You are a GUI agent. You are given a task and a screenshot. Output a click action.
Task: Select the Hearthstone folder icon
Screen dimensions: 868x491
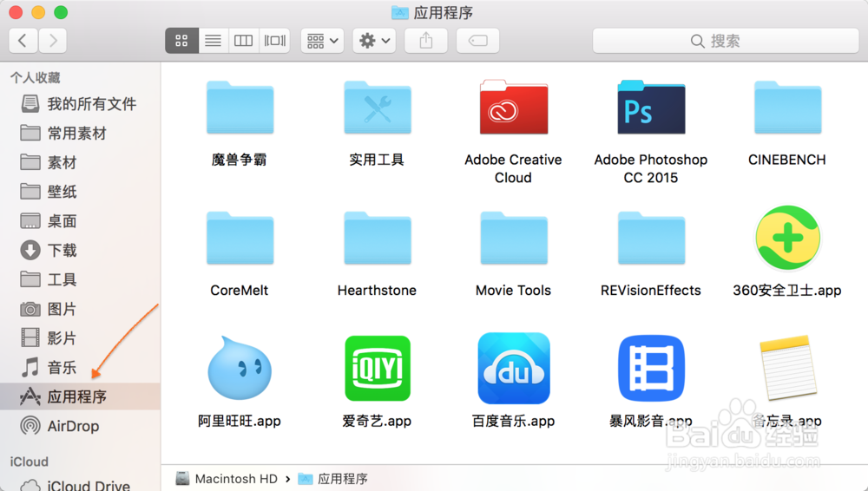tap(377, 238)
